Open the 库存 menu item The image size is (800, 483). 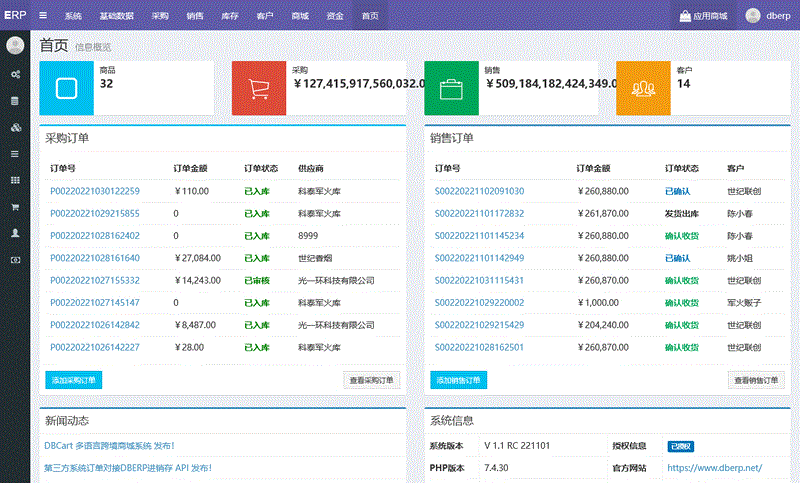coord(229,17)
